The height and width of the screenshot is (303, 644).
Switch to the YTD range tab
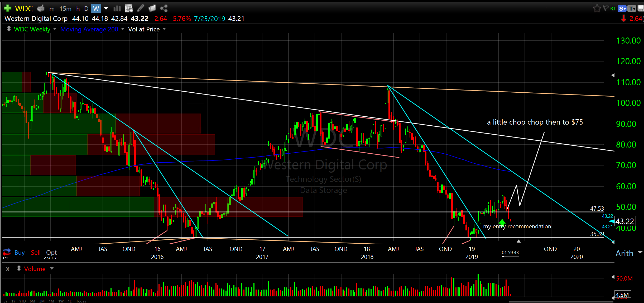click(22, 301)
